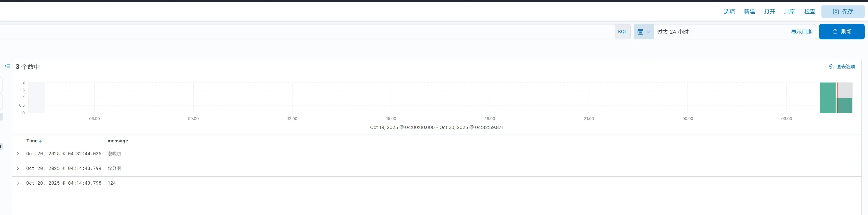The image size is (868, 215).
Task: Expand the row at 04:32:44.025
Action: (x=18, y=154)
